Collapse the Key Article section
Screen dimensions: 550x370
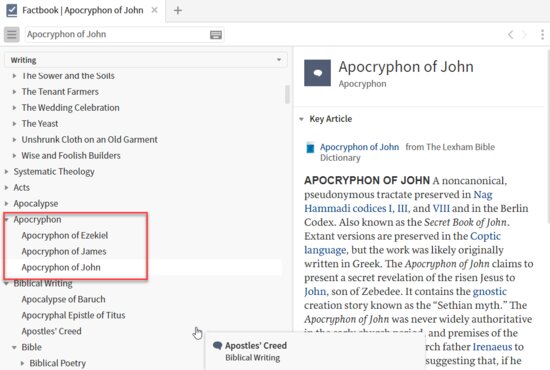point(301,119)
